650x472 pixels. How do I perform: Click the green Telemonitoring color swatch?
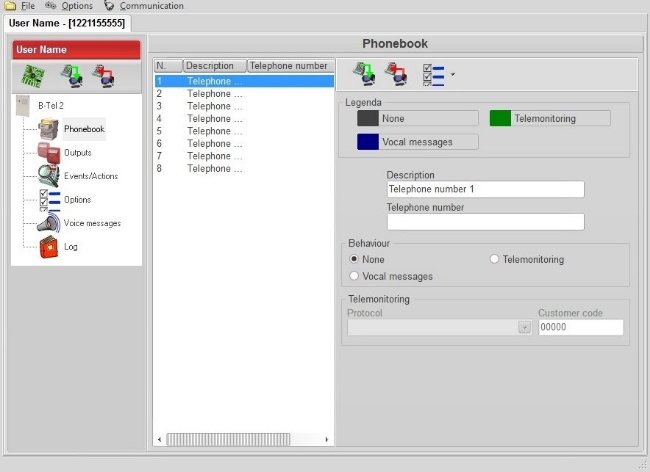500,119
